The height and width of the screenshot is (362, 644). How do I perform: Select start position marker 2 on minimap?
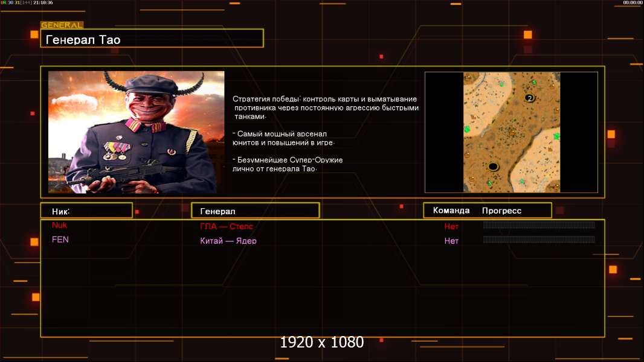click(x=529, y=98)
